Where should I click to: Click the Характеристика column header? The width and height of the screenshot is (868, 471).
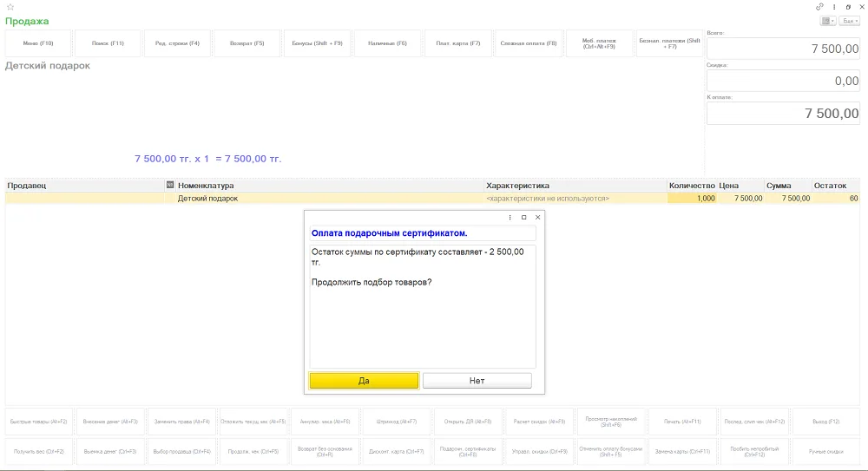pos(575,186)
